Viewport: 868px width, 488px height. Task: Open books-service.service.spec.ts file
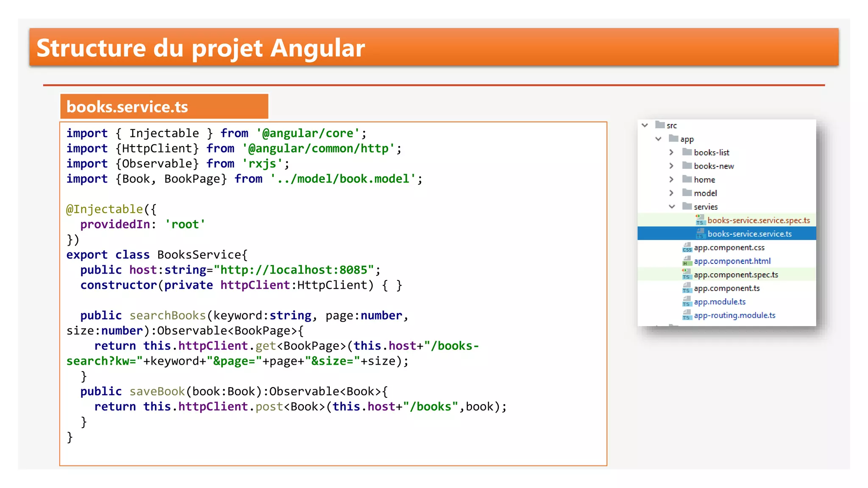click(x=759, y=220)
